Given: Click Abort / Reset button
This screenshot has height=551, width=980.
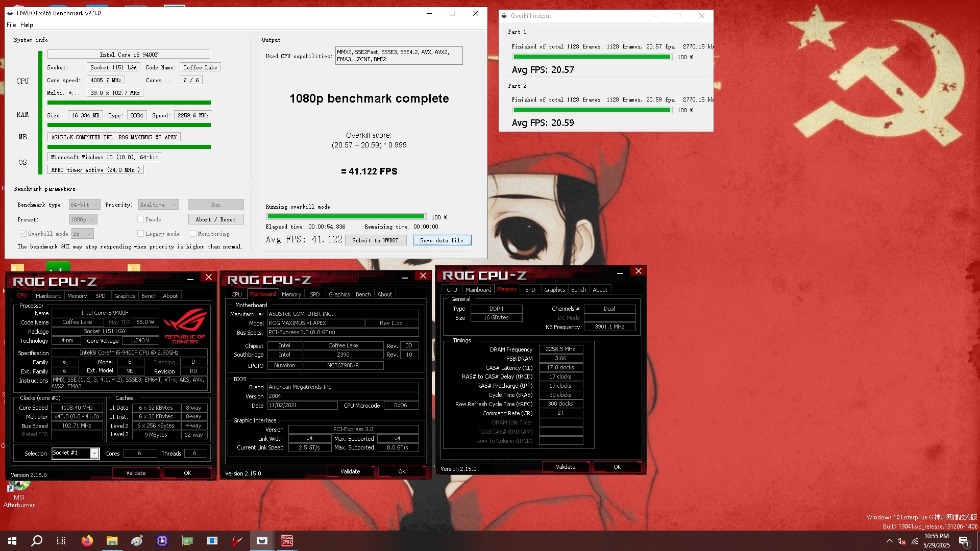Looking at the screenshot, I should point(215,219).
